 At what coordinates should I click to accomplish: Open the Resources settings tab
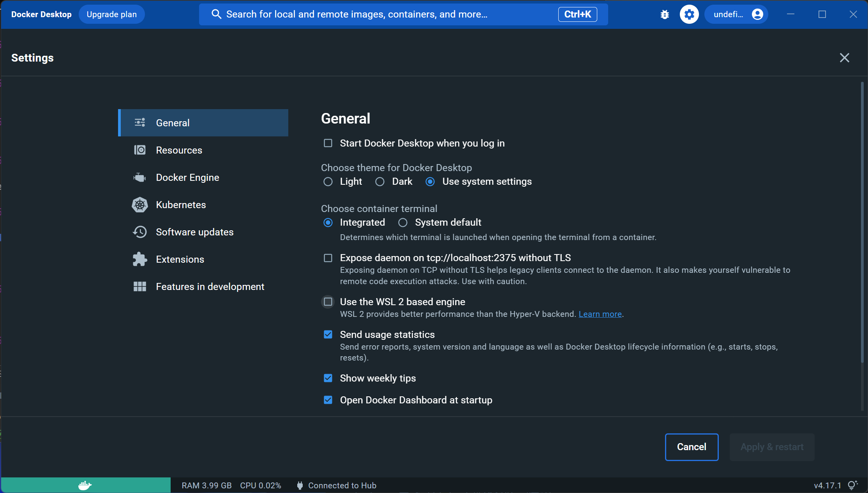tap(179, 150)
